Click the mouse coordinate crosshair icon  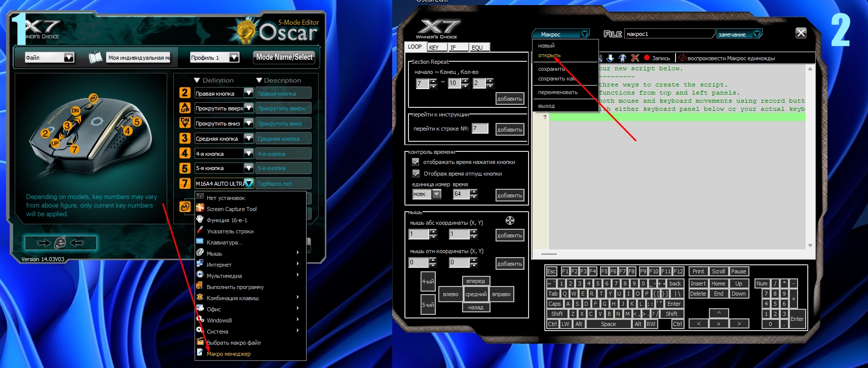[510, 220]
